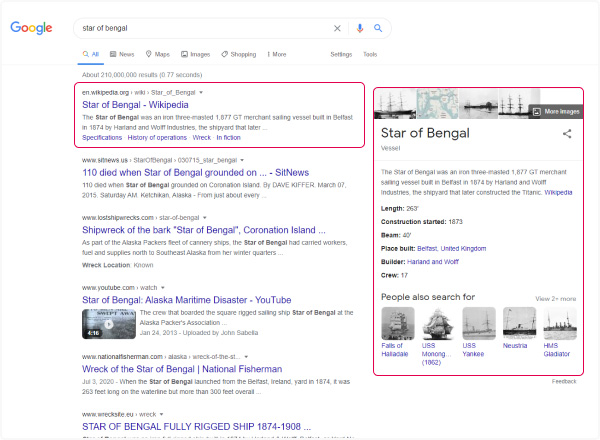600x440 pixels.
Task: Open the History of operations sitelink
Action: 157,138
